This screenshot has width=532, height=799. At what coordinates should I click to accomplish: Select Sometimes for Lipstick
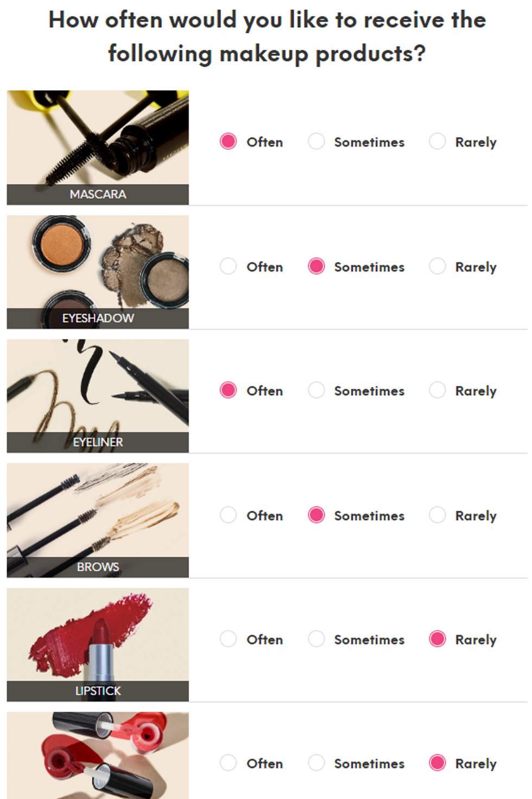pyautogui.click(x=316, y=639)
